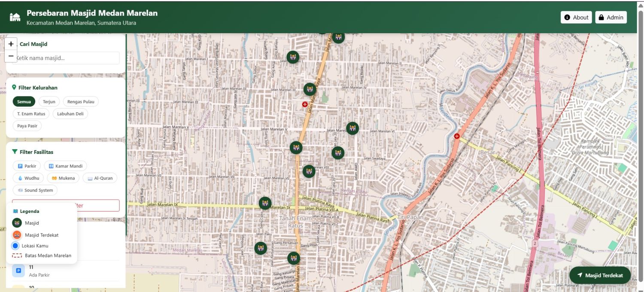The width and height of the screenshot is (644, 292).
Task: Toggle the Parkir facility filter
Action: [27, 166]
